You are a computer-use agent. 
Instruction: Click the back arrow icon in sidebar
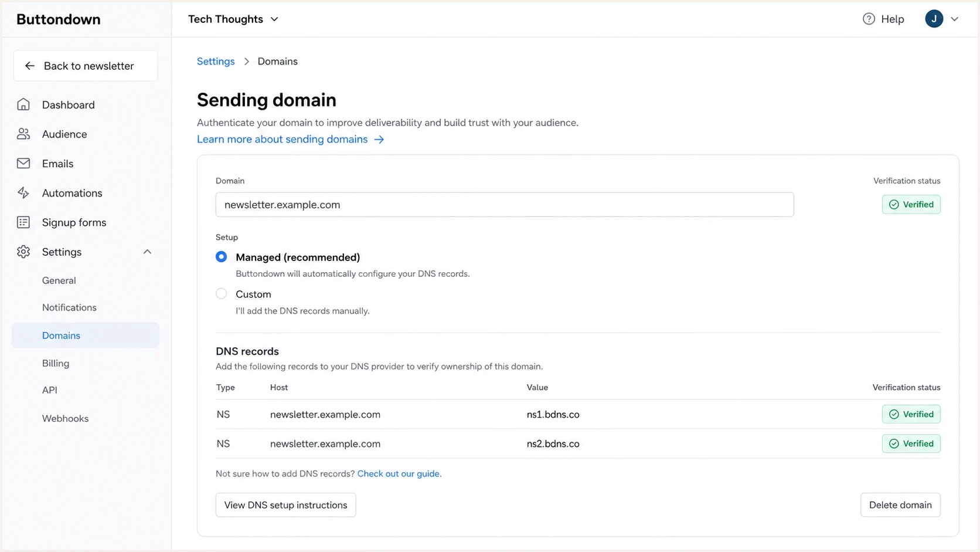point(29,66)
